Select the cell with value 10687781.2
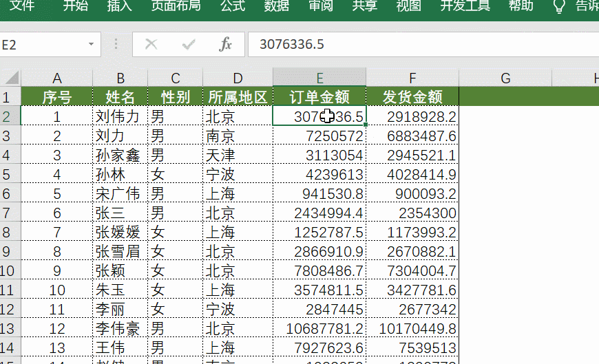 (x=319, y=328)
